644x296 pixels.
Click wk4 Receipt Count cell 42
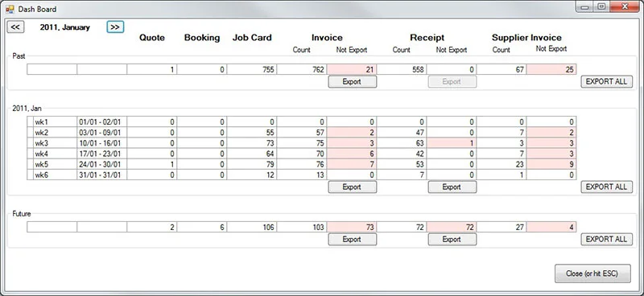402,154
